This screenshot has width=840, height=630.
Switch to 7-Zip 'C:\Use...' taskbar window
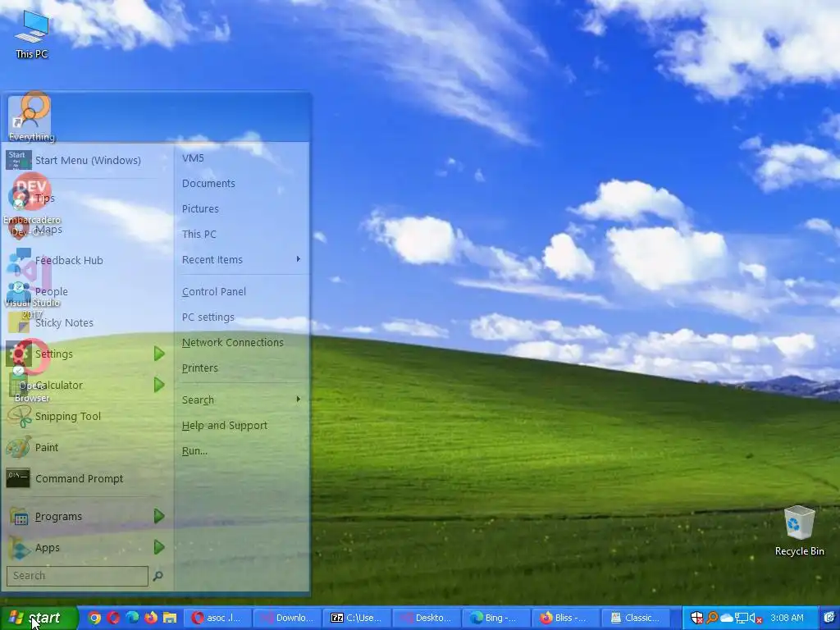click(x=357, y=618)
